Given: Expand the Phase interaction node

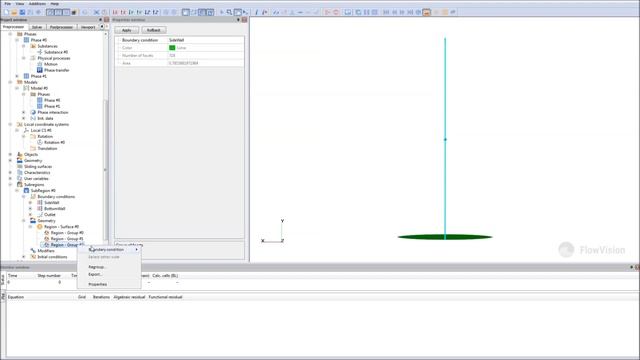Looking at the screenshot, I should click(x=24, y=112).
